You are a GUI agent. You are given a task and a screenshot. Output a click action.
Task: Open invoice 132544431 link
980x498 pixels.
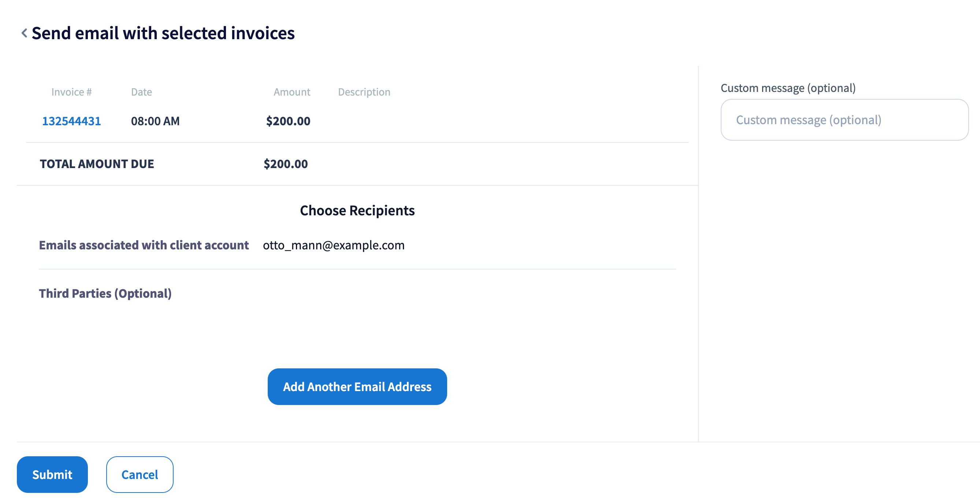coord(71,121)
